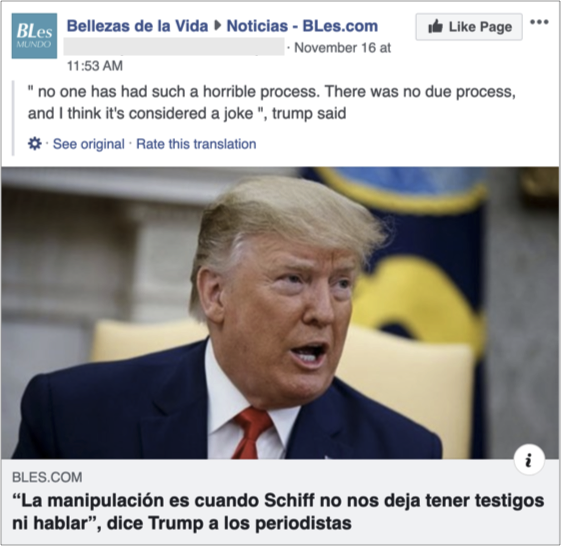Open the November 16 post timestamp
Viewport: 561px width, 546px height.
342,48
